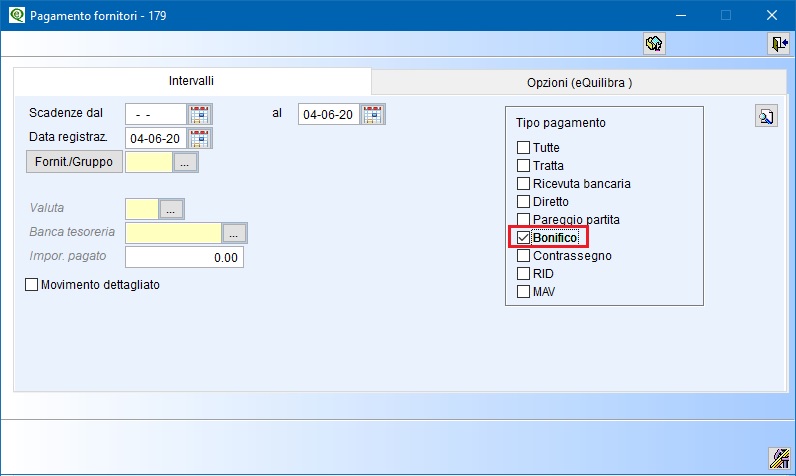This screenshot has height=476, width=796.
Task: Enable the Contrassegno checkbox
Action: [523, 256]
